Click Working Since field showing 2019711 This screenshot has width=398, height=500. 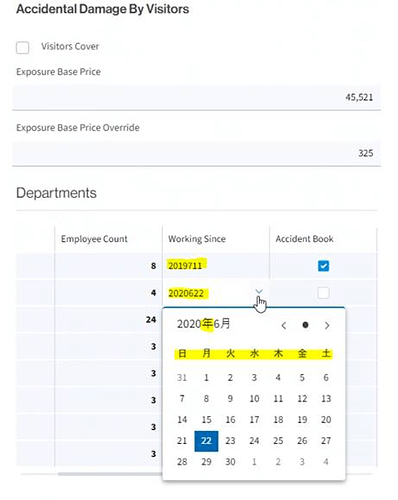[216, 266]
